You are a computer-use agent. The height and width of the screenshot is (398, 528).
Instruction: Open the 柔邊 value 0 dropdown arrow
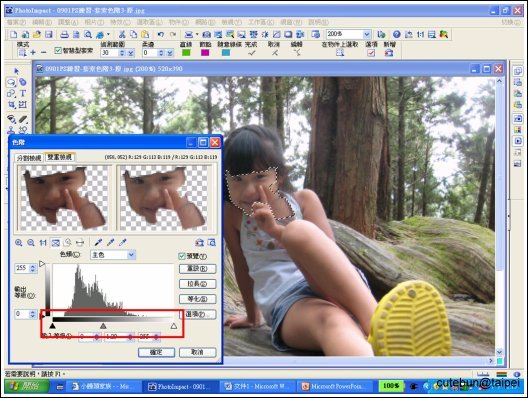pyautogui.click(x=170, y=53)
